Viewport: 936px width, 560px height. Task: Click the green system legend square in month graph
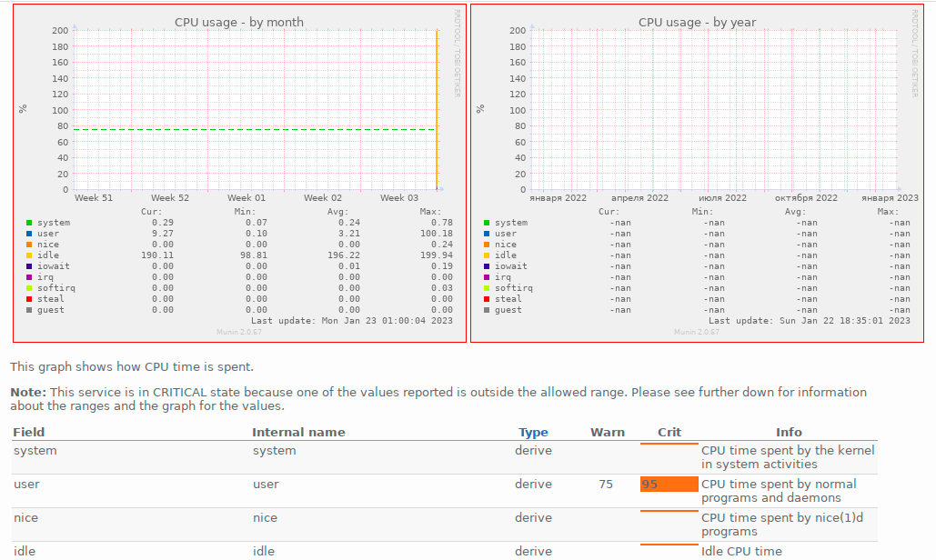click(29, 223)
